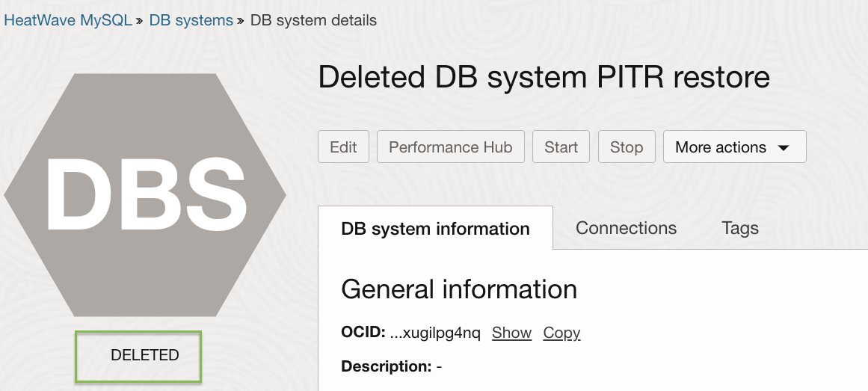868x391 pixels.
Task: Copy the OCID value
Action: (561, 333)
